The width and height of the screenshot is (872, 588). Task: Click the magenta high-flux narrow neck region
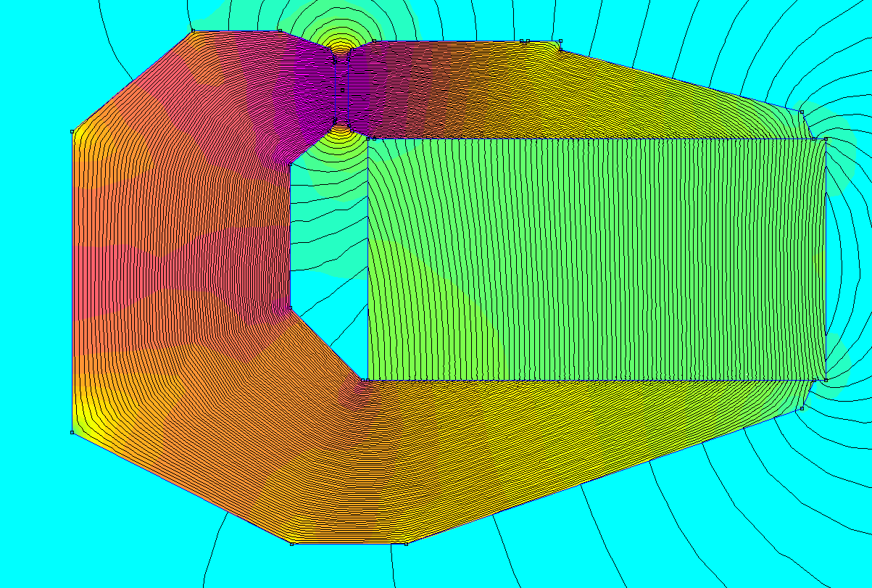[x=343, y=88]
